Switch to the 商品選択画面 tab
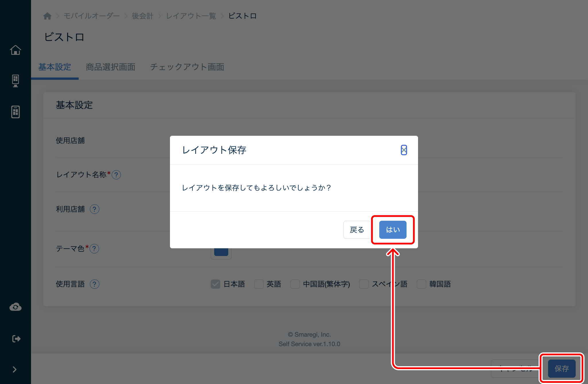 click(x=110, y=67)
